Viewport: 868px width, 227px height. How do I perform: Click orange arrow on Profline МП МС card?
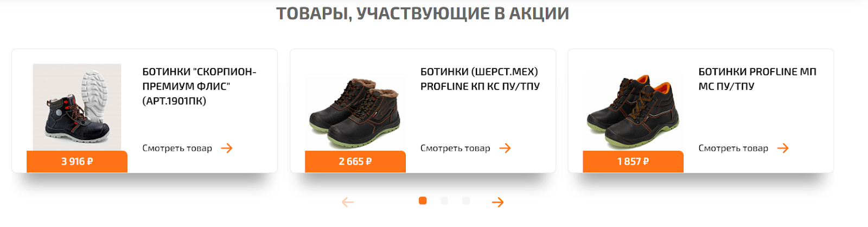(783, 148)
